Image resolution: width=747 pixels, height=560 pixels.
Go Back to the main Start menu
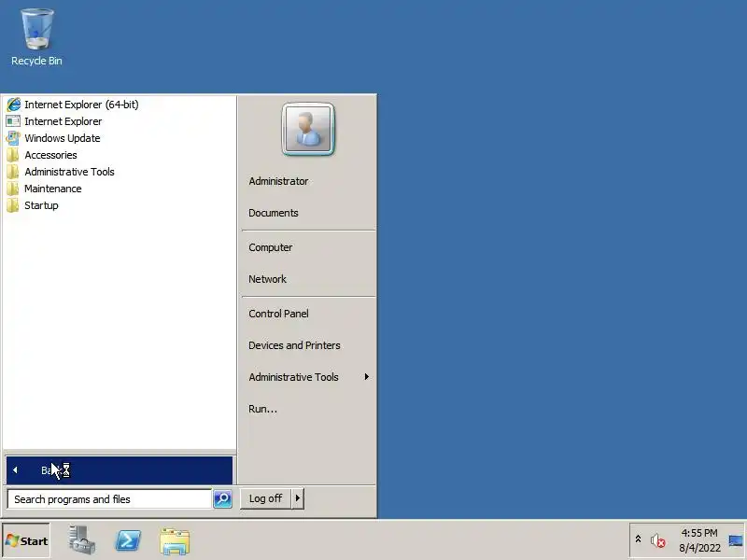(x=120, y=470)
